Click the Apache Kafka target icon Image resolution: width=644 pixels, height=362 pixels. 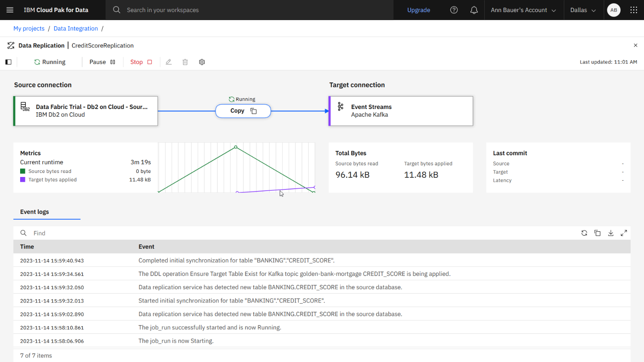[341, 106]
